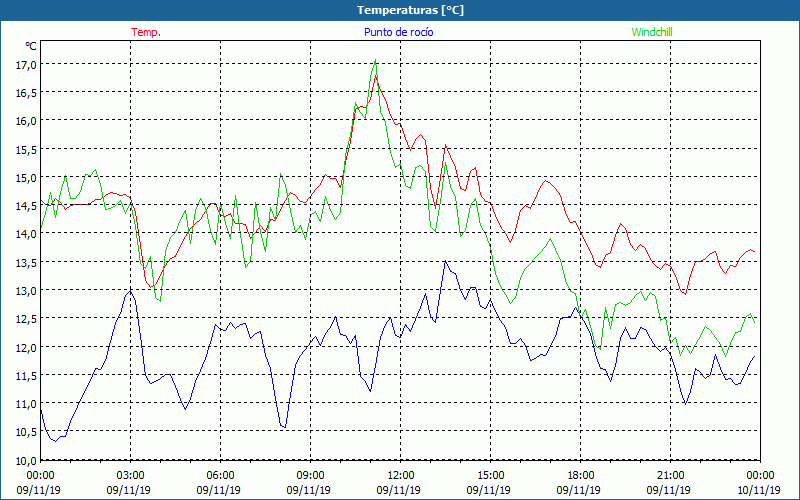Screen dimensions: 800x500
Task: Click the Temperaturas [°C] chart title
Action: tap(410, 10)
